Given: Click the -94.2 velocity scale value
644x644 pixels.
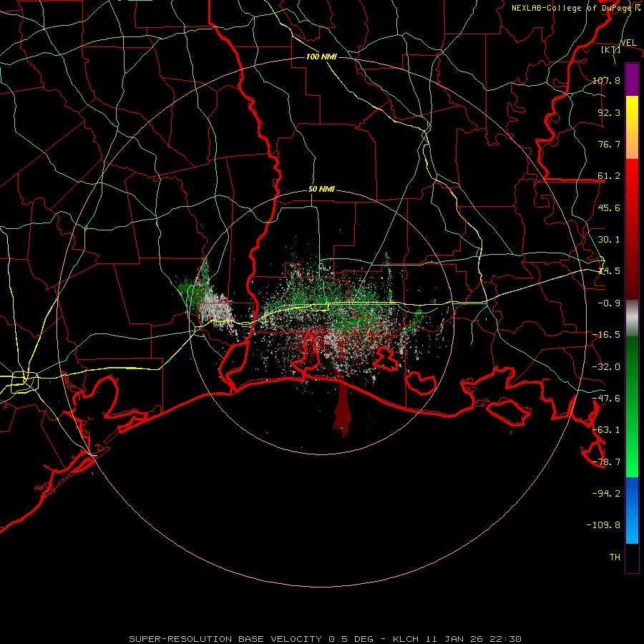Looking at the screenshot, I should click(x=606, y=493).
